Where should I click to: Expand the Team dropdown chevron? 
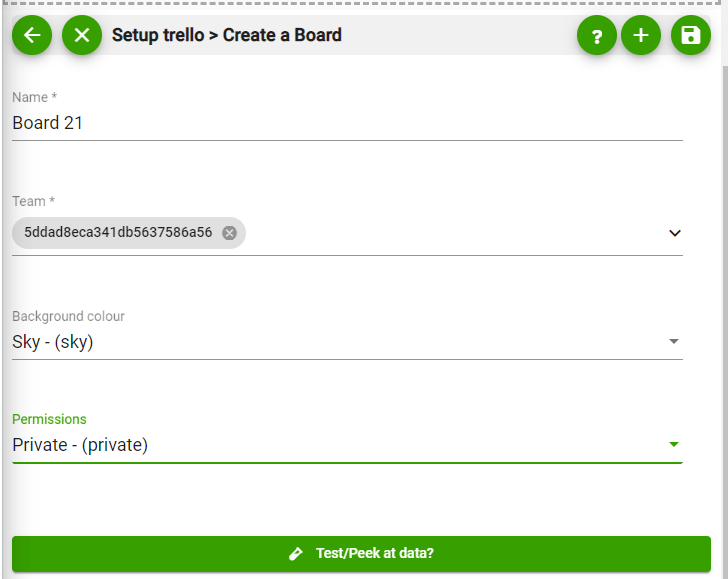point(675,233)
